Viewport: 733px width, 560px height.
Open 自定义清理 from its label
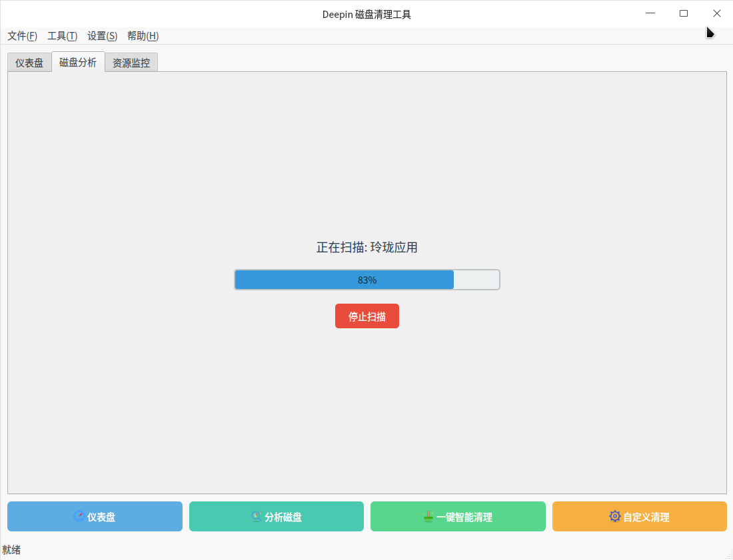[646, 517]
